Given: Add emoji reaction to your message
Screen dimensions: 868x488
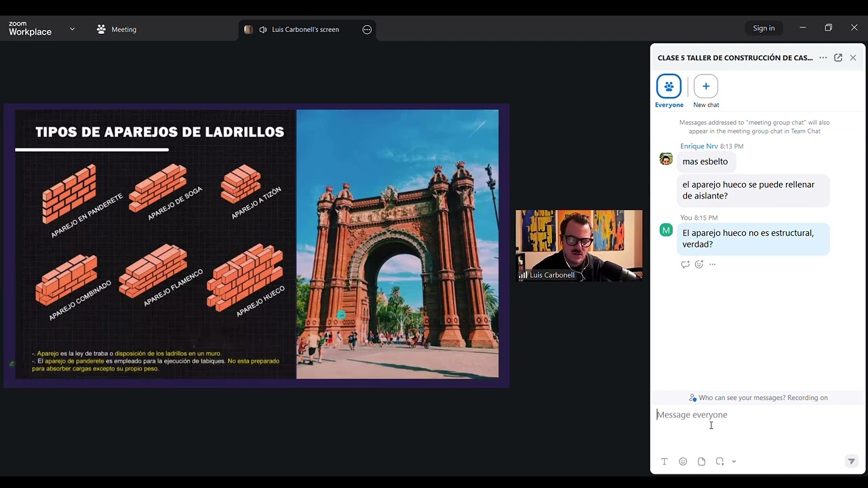Looking at the screenshot, I should pos(699,264).
